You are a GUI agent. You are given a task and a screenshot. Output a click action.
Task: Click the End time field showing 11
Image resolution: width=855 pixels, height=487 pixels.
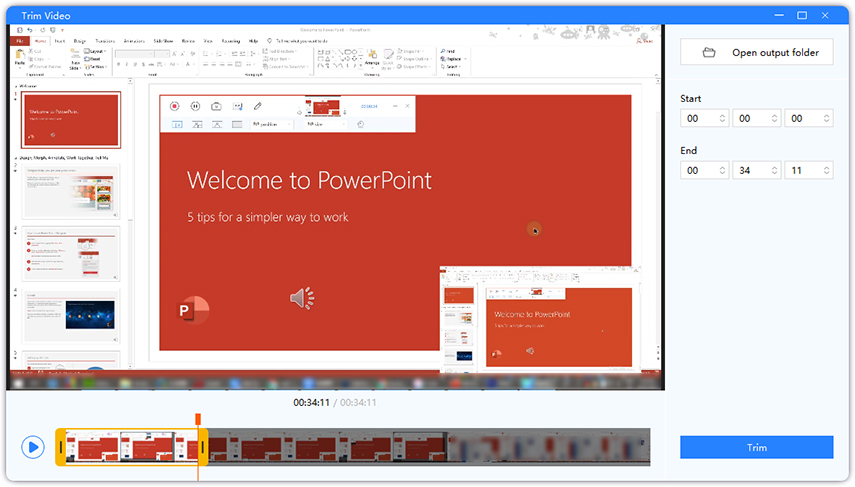pyautogui.click(x=809, y=171)
